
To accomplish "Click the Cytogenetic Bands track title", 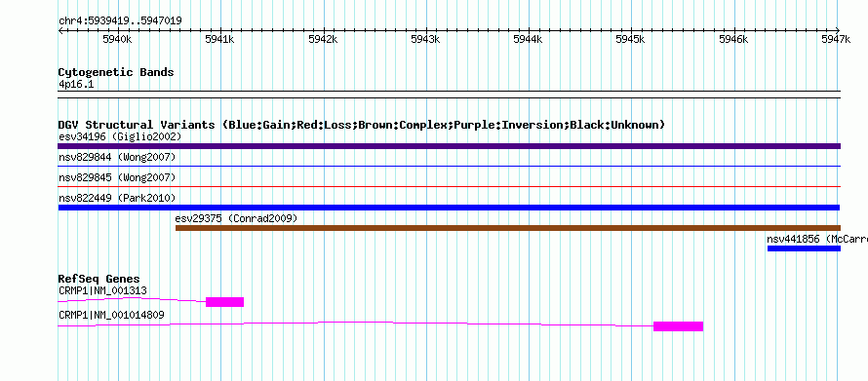I will pos(116,72).
